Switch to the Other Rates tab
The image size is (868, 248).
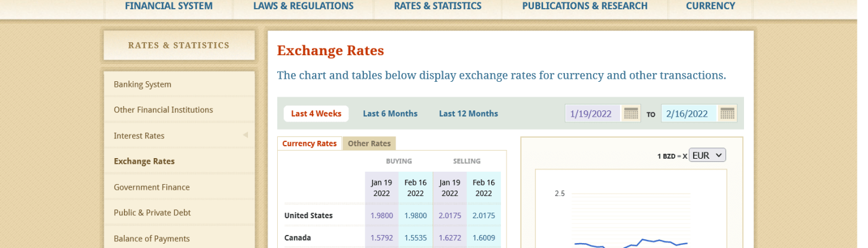[369, 143]
